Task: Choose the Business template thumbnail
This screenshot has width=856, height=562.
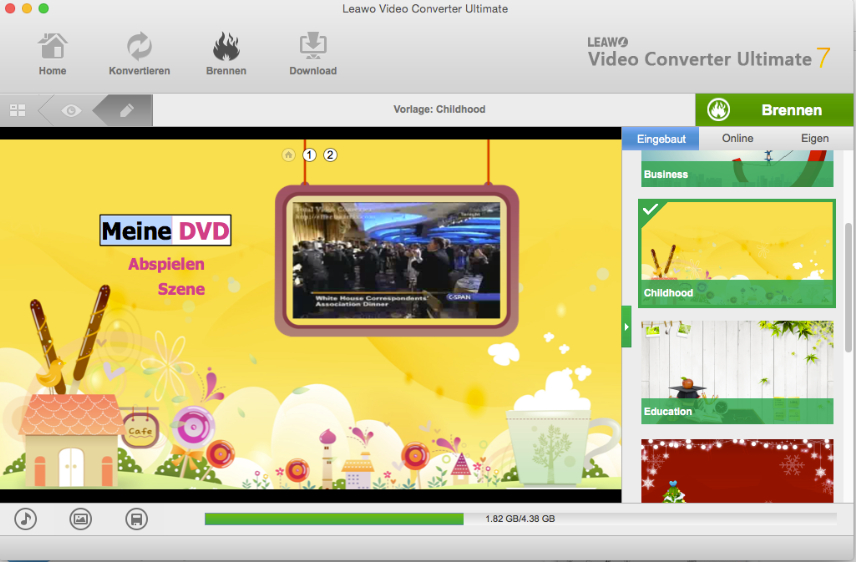Action: pyautogui.click(x=737, y=169)
